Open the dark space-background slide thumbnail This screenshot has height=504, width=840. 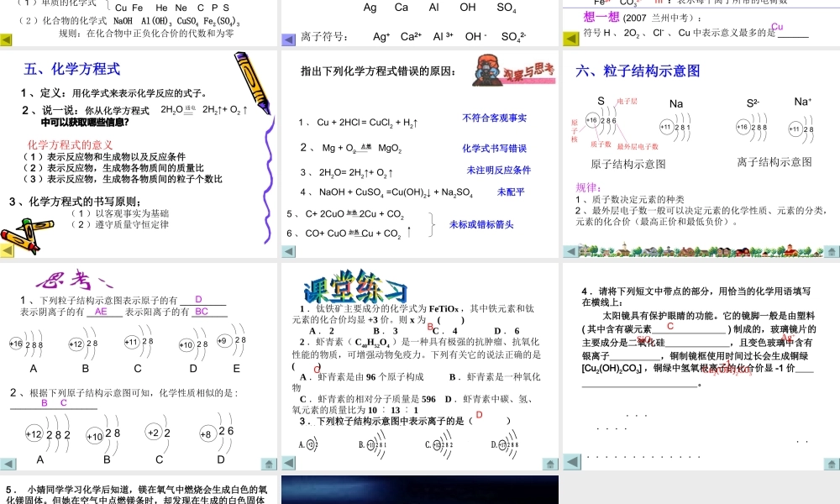click(419, 490)
